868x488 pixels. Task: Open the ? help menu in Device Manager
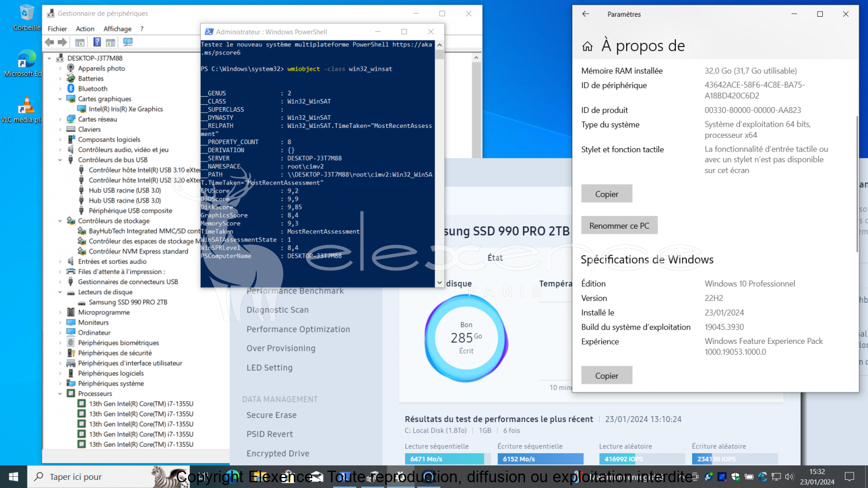pyautogui.click(x=142, y=29)
